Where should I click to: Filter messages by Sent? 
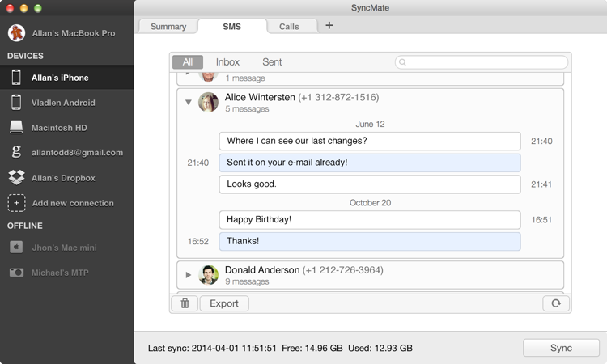click(272, 62)
